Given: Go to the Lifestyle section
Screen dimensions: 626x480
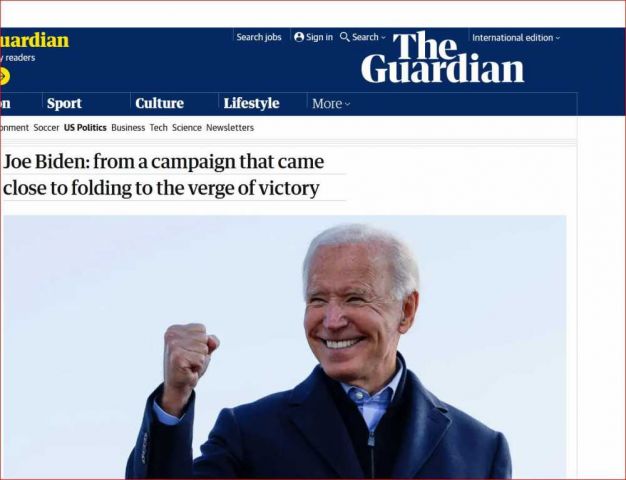Looking at the screenshot, I should (252, 103).
